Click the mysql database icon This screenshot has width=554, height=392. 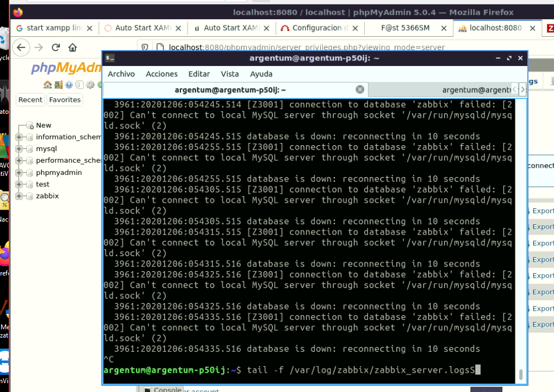coord(30,148)
